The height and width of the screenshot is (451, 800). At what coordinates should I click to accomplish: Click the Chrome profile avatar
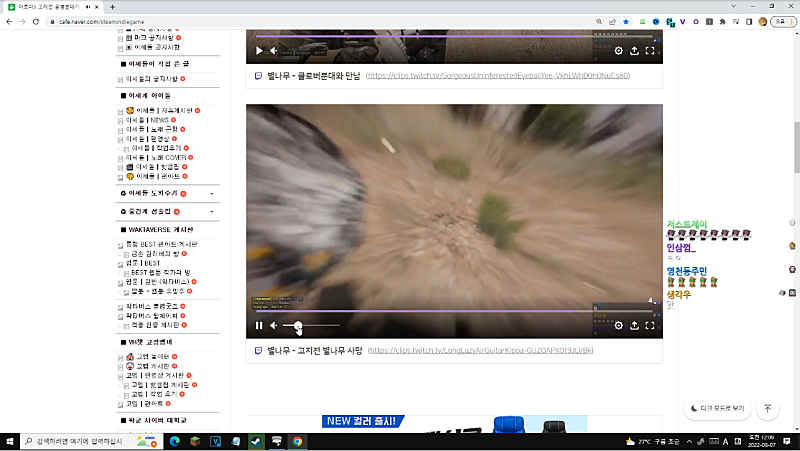coord(763,21)
